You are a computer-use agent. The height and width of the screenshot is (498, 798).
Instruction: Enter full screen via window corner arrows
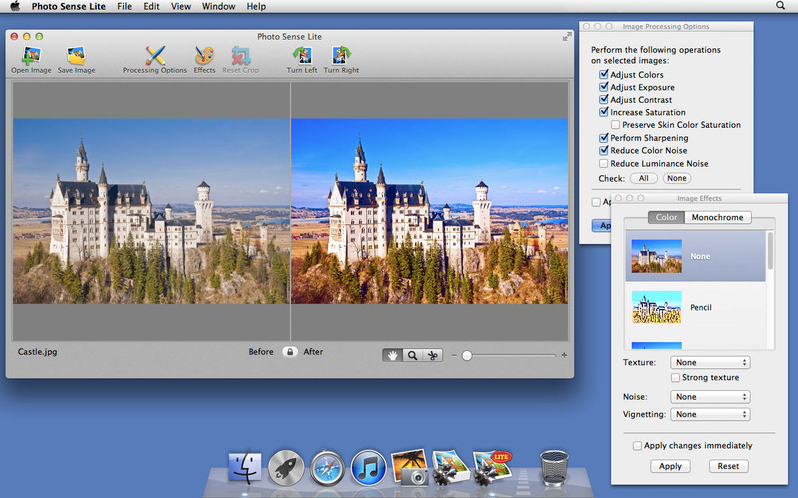tap(566, 37)
